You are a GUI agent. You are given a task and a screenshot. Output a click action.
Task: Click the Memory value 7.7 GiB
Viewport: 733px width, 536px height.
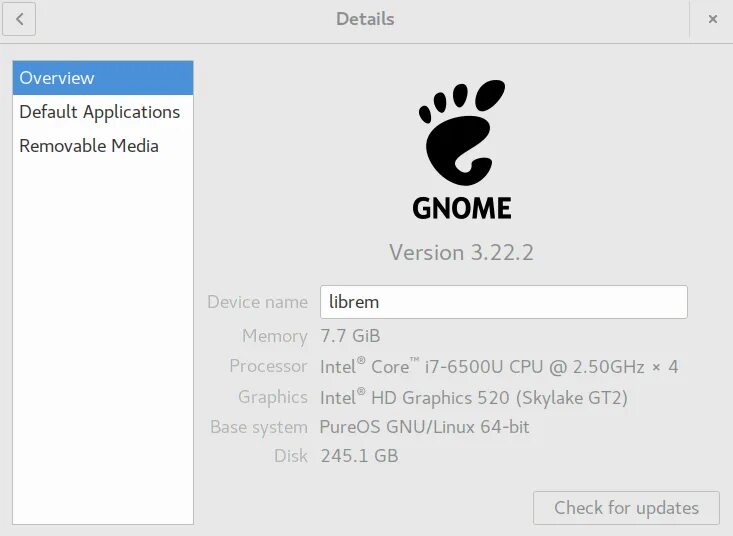click(350, 336)
